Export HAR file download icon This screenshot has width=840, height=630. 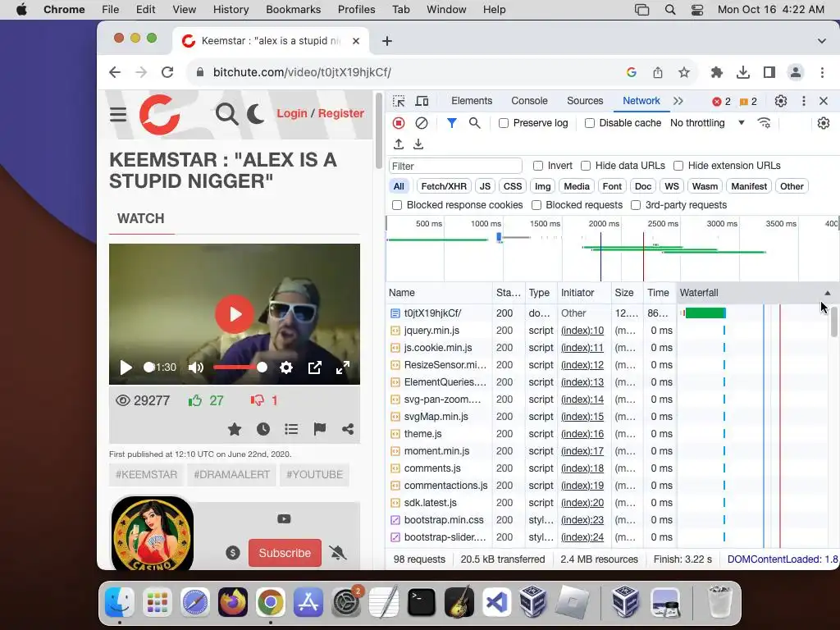click(418, 144)
